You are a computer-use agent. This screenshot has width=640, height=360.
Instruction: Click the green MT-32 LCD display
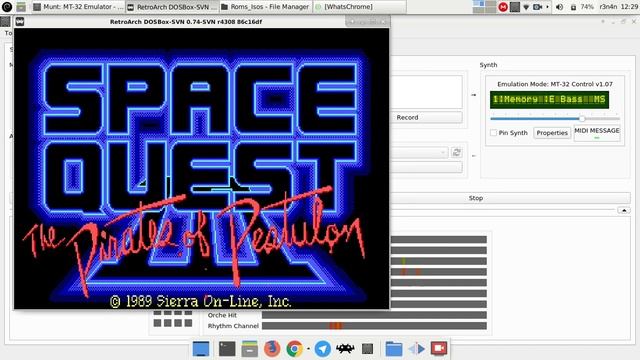[x=549, y=100]
